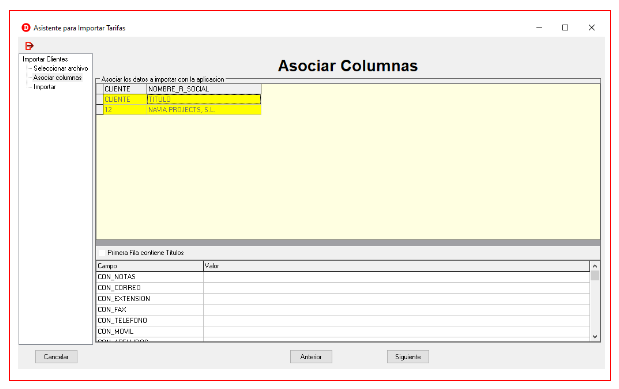Select the TITULO cell
The height and width of the screenshot is (389, 619).
[204, 99]
